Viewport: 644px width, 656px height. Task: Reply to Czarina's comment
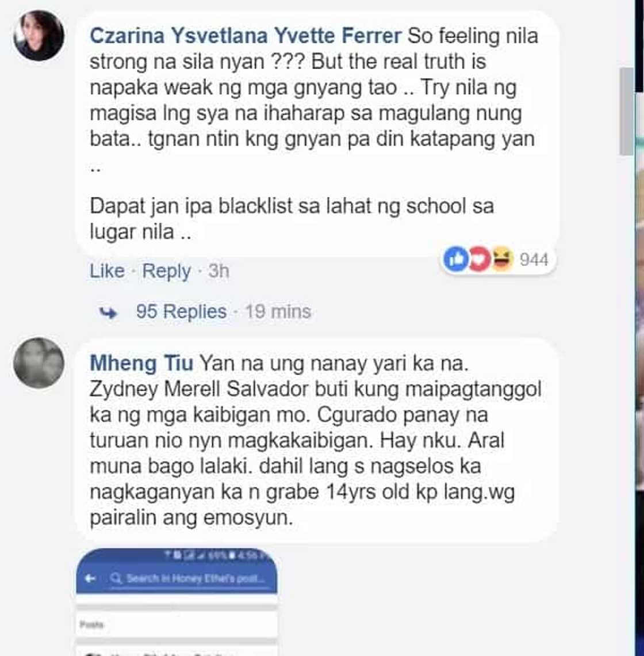click(166, 272)
